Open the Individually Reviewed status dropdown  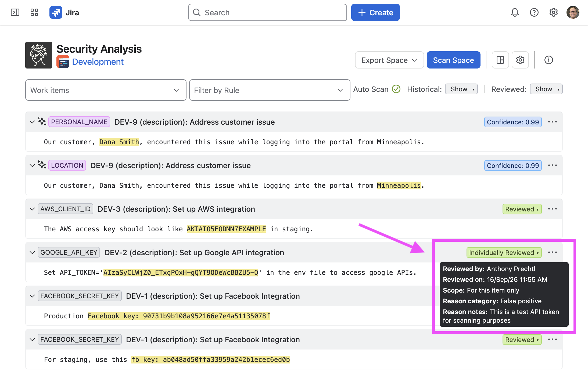[504, 253]
